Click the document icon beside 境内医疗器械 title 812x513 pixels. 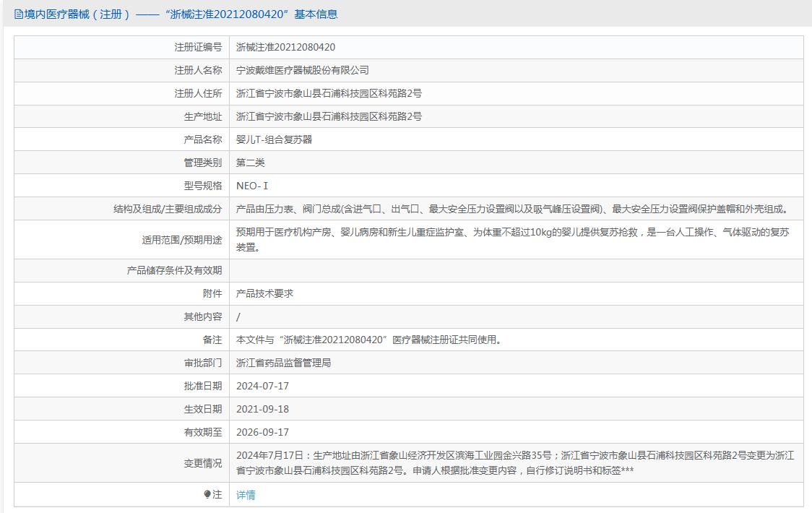point(19,14)
